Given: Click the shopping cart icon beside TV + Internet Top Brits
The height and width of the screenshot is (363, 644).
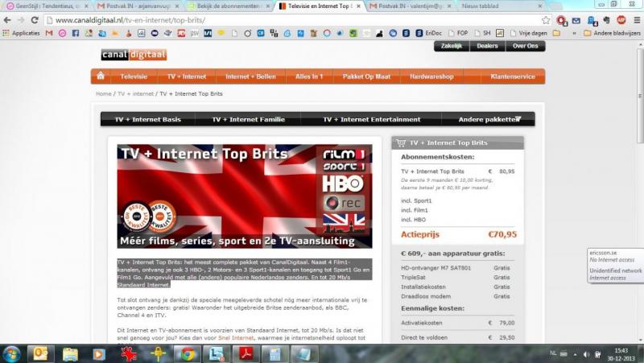Looking at the screenshot, I should point(401,142).
